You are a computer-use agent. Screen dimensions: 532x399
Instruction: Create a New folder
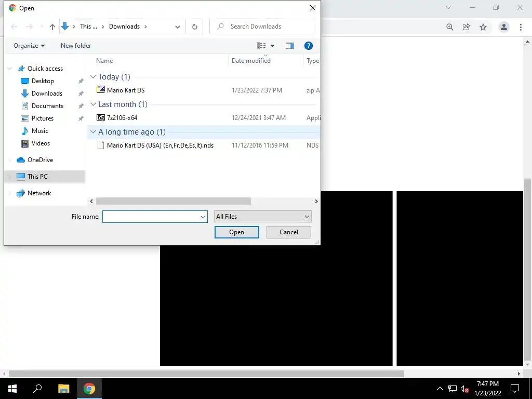pos(76,46)
